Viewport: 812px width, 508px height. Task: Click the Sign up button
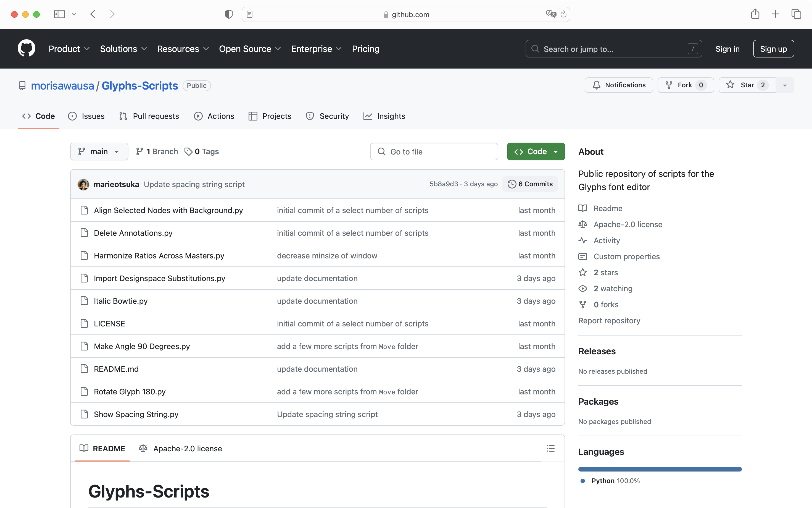click(773, 49)
